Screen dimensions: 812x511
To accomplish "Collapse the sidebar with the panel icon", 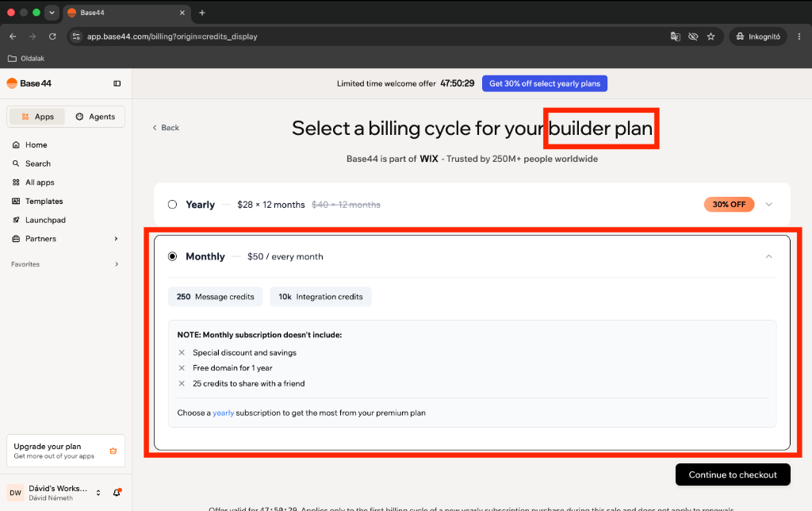I will [117, 83].
